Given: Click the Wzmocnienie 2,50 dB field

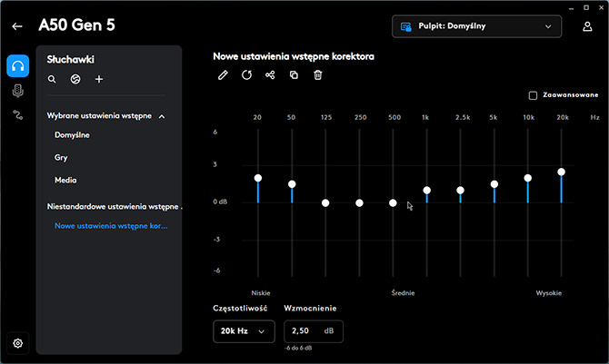Looking at the screenshot, I should point(314,331).
